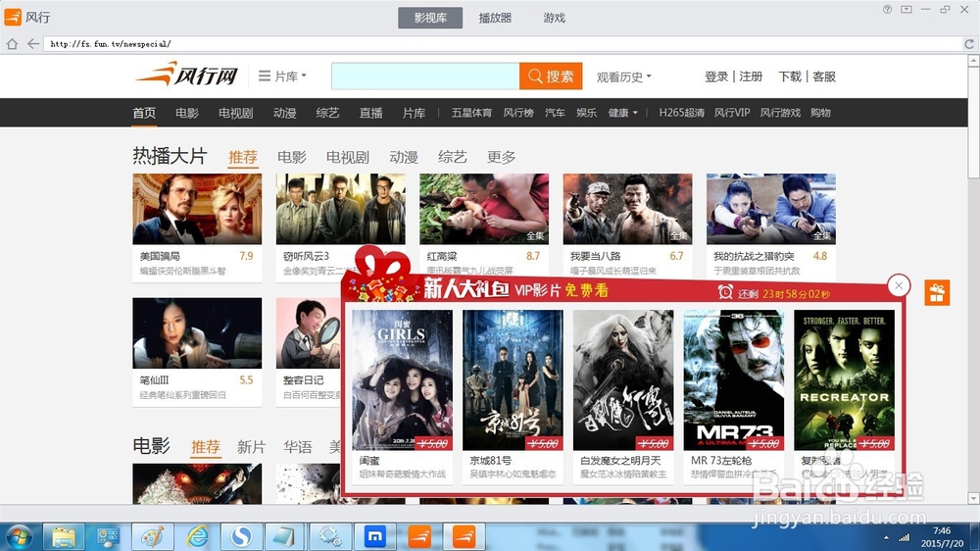Switch to 游戏 tab

(x=554, y=18)
